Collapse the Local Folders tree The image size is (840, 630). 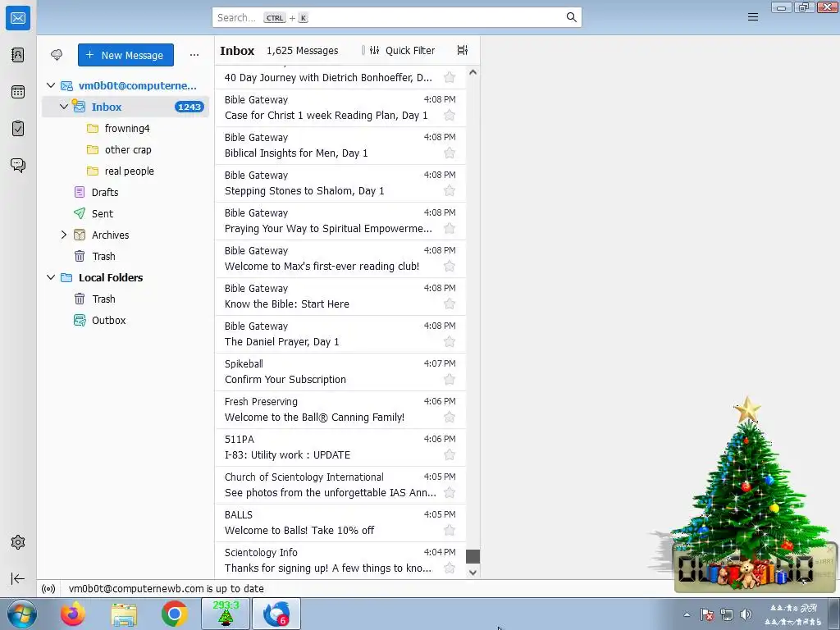pos(51,277)
